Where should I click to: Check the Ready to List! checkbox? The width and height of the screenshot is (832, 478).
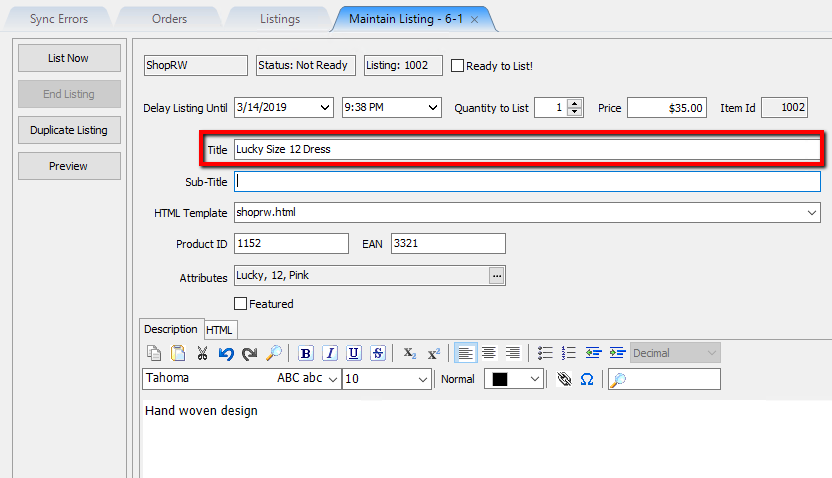point(457,66)
